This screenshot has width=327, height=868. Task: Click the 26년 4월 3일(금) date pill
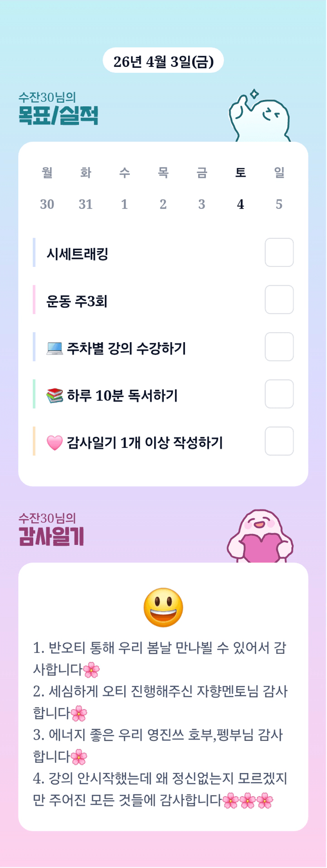pyautogui.click(x=163, y=61)
